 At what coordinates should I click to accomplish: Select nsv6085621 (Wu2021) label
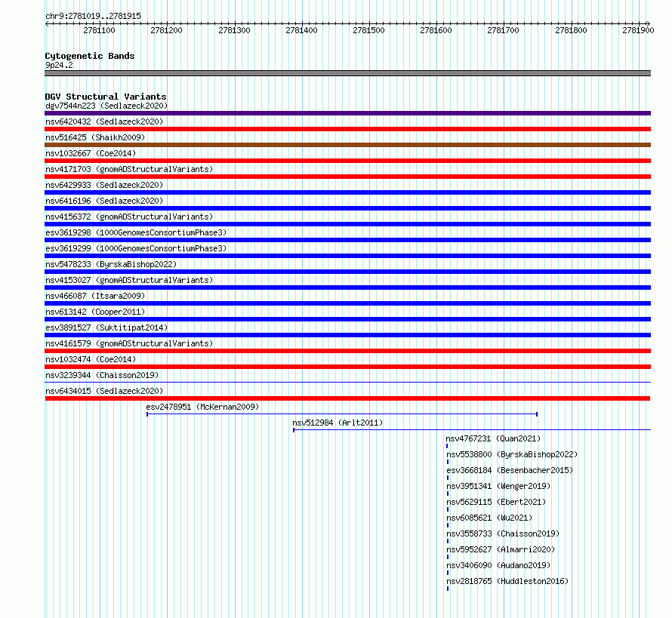[x=489, y=518]
